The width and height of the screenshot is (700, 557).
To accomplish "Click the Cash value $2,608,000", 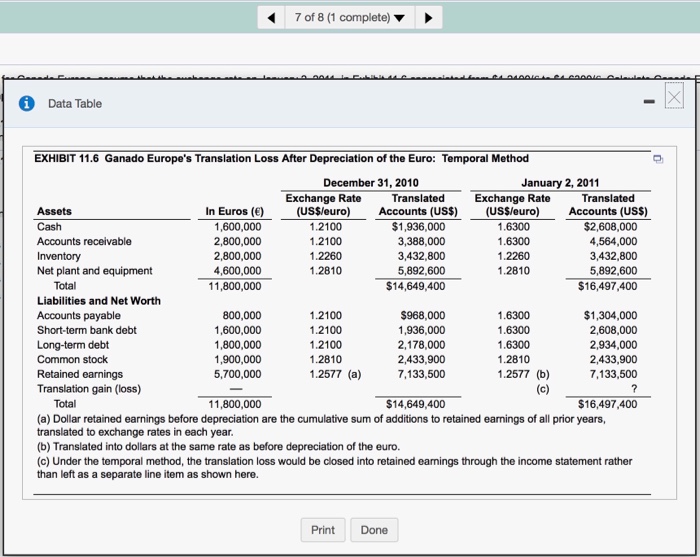I will point(610,227).
